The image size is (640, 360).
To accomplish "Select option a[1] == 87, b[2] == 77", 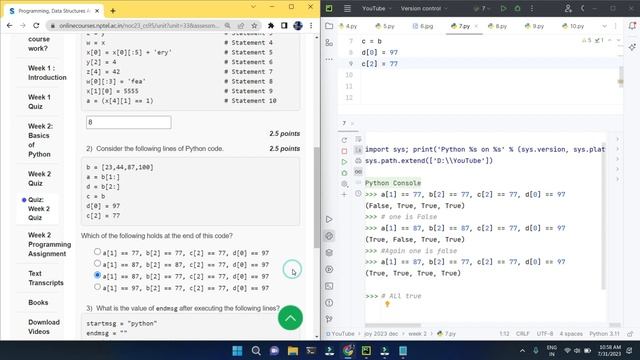I will coord(97,275).
